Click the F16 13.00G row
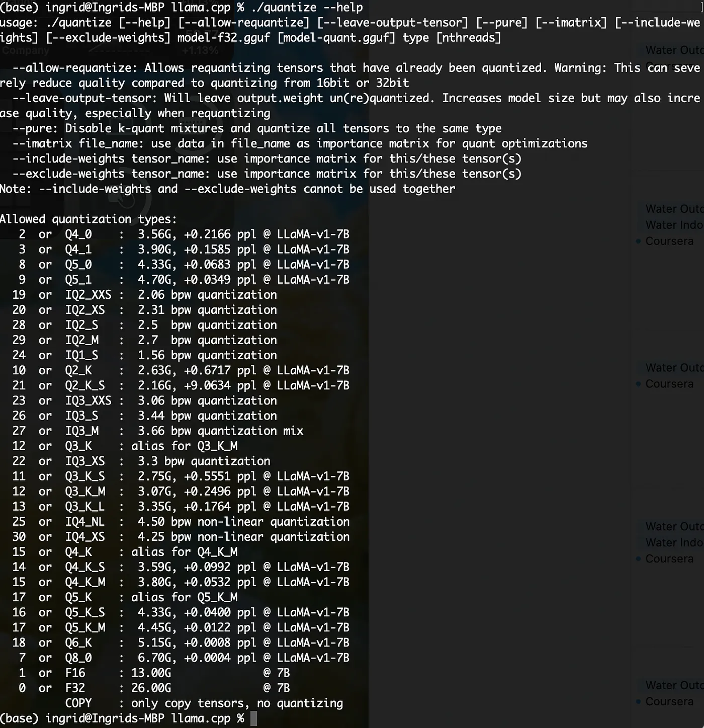The image size is (704, 728). (x=151, y=673)
